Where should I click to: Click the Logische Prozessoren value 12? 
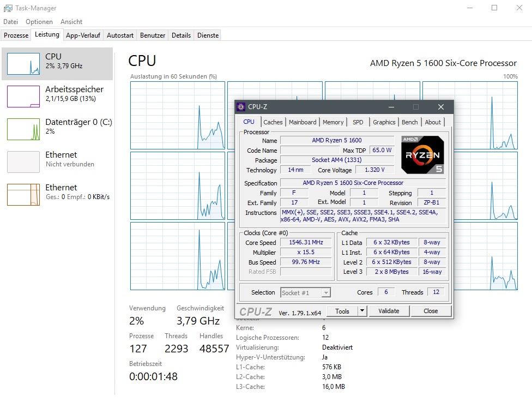point(325,338)
